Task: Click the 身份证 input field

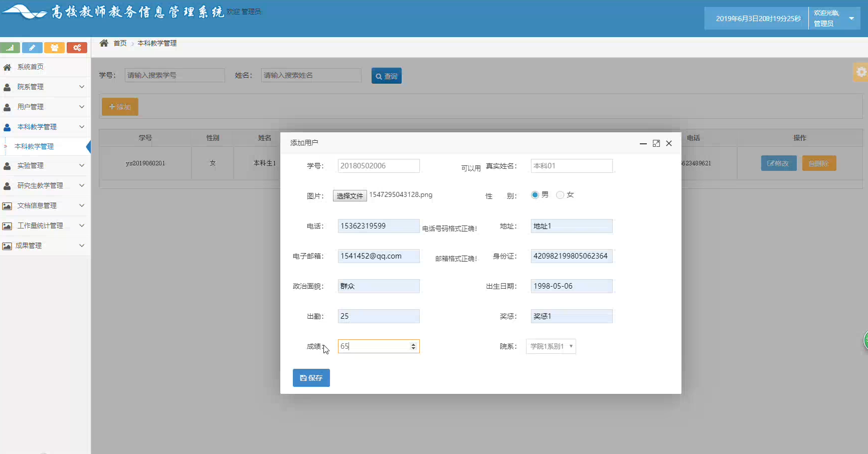Action: click(x=572, y=256)
